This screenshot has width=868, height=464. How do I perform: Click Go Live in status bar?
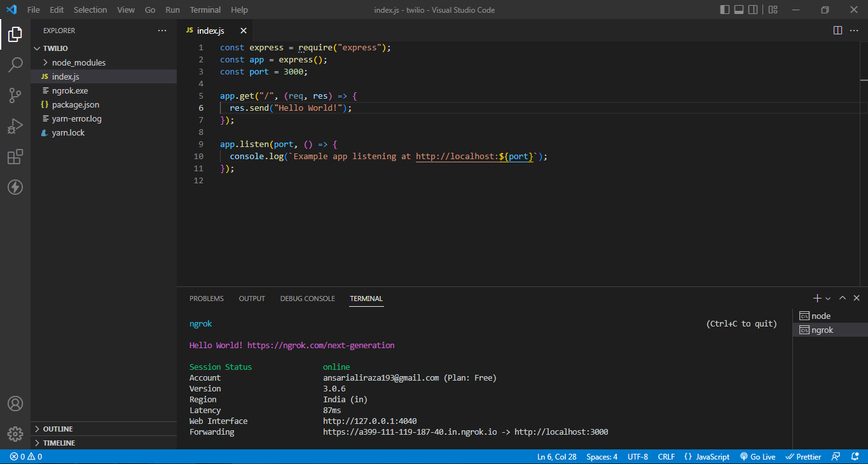click(758, 457)
